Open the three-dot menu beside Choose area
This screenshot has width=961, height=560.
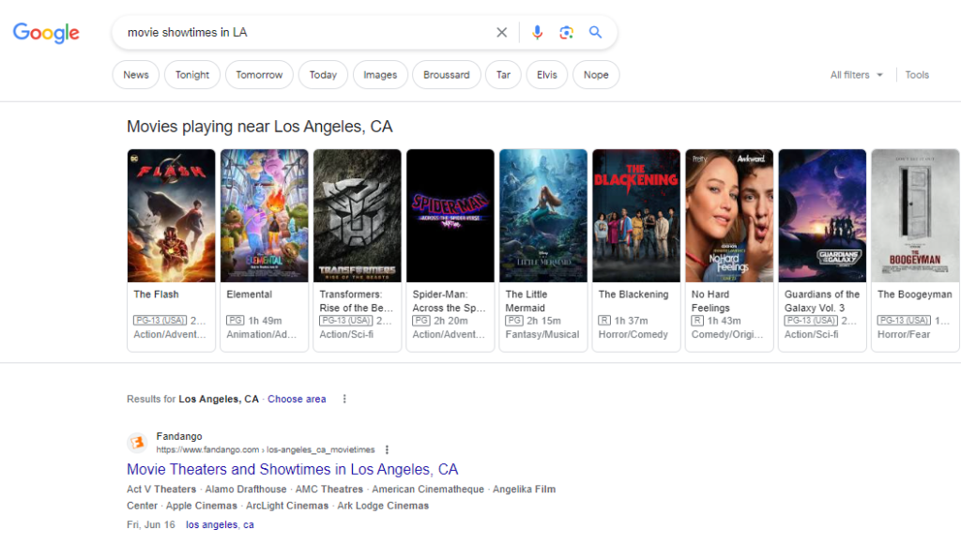pyautogui.click(x=344, y=399)
